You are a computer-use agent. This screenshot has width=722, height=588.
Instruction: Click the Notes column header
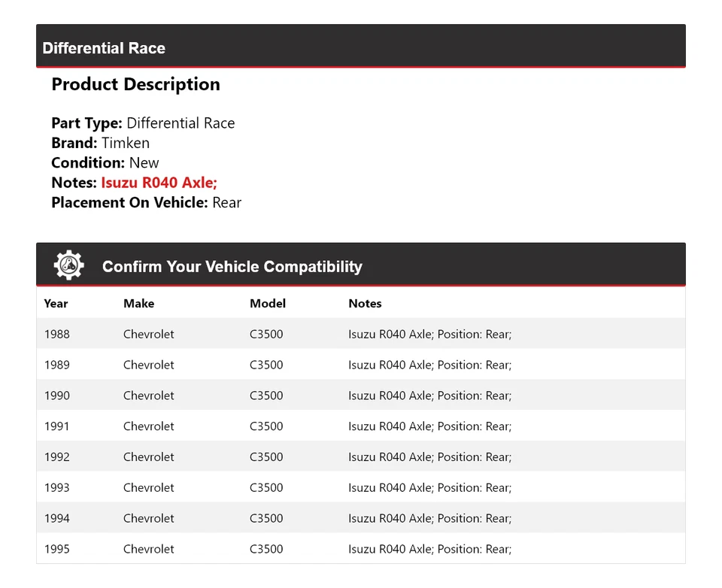coord(365,304)
